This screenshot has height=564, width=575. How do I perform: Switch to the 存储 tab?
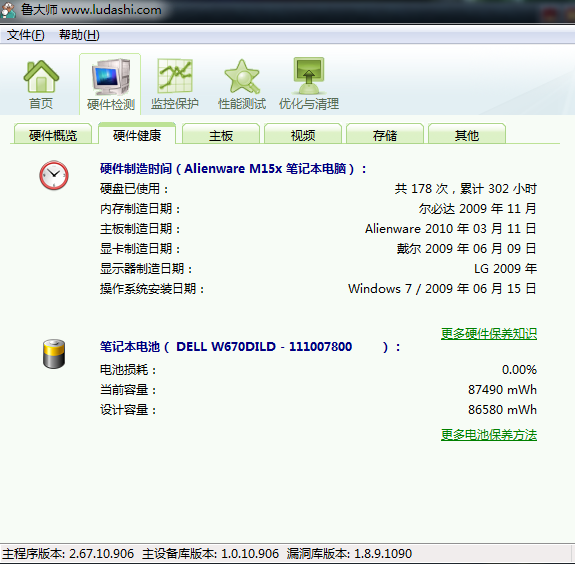coord(385,135)
